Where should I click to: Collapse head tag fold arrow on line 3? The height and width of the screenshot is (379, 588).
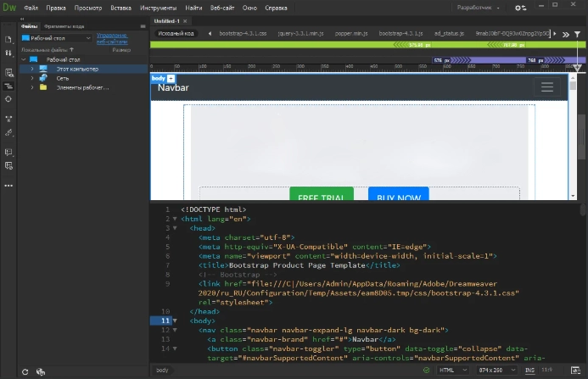click(175, 228)
